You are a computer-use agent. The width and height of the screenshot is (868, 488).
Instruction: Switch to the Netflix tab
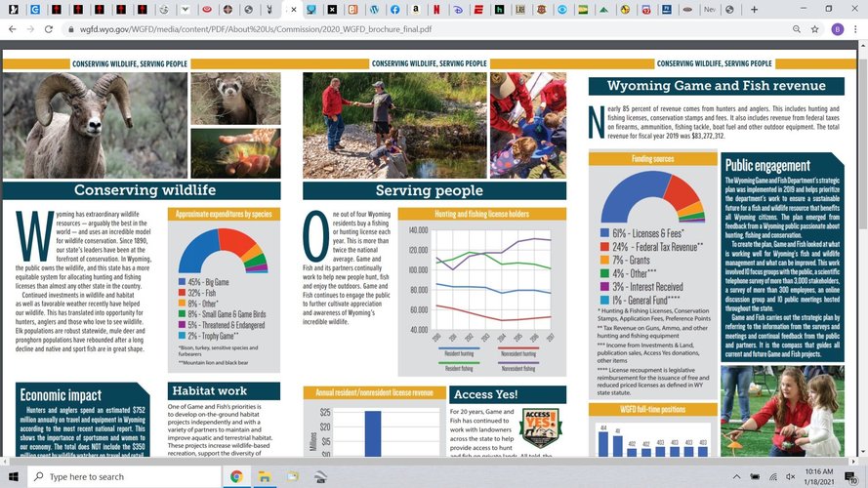pyautogui.click(x=436, y=10)
